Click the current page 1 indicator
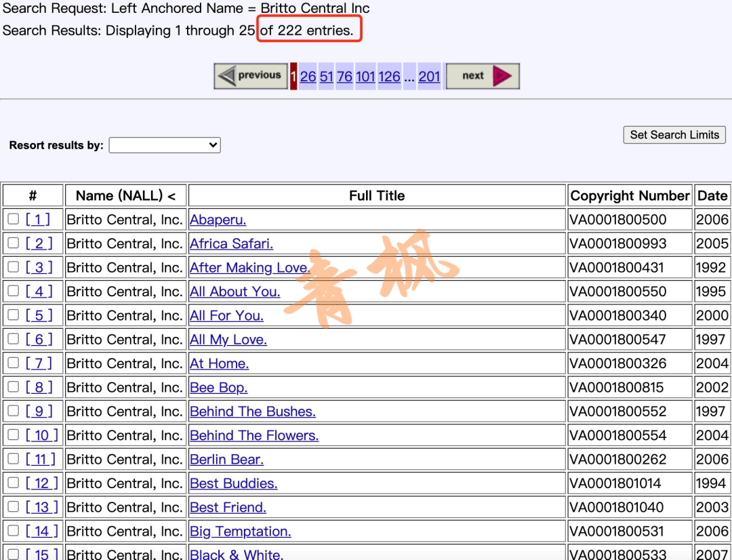The height and width of the screenshot is (560, 732). (x=293, y=76)
